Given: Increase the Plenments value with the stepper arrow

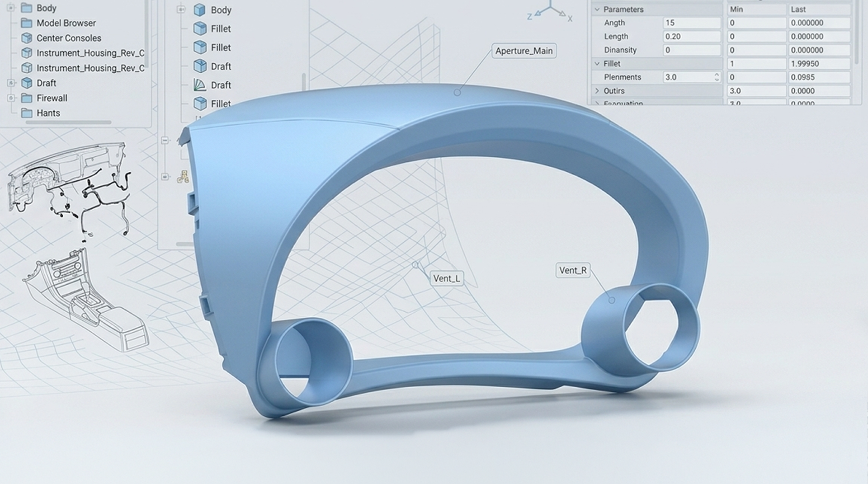Looking at the screenshot, I should (717, 75).
